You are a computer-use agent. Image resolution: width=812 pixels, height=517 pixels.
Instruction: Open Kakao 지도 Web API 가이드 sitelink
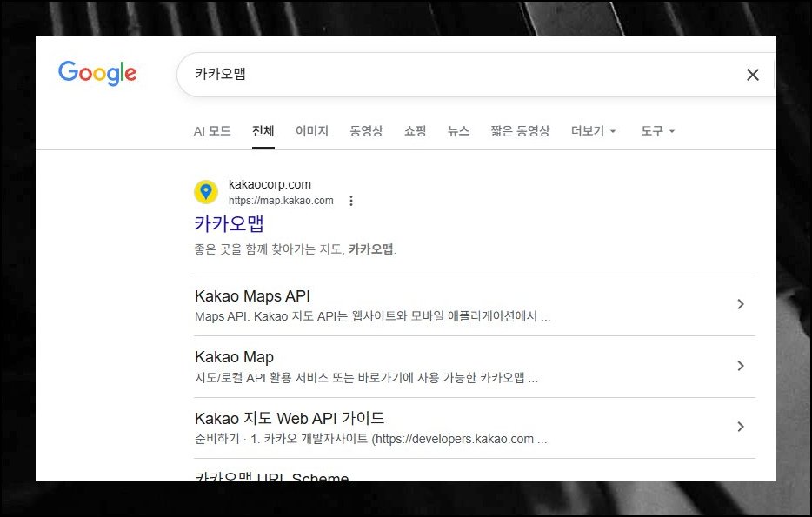290,418
